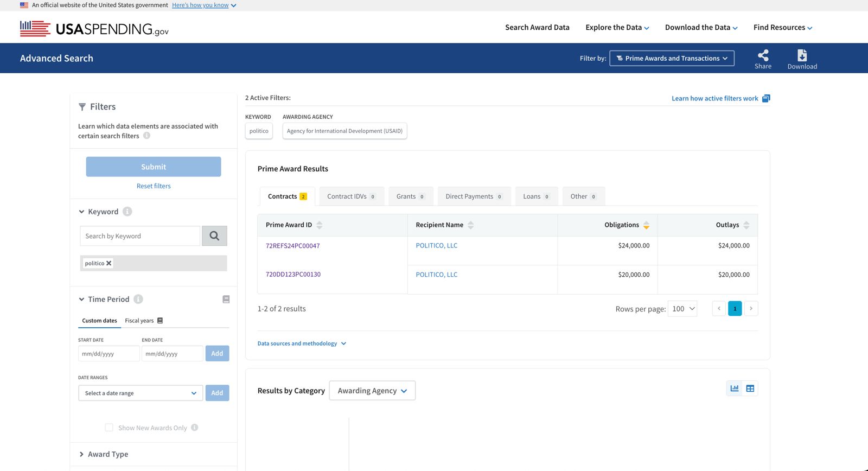Click the Keyword info icon
Viewport: 868px width, 471px height.
(127, 212)
